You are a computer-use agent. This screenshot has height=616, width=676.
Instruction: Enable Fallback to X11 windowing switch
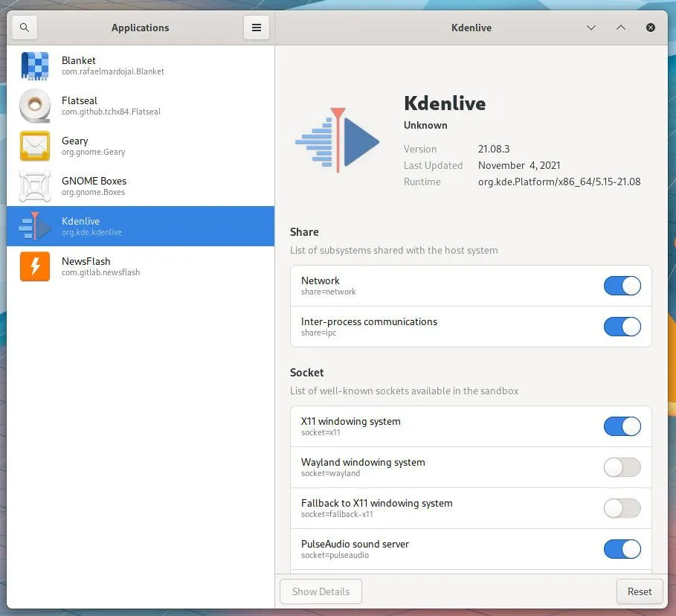tap(622, 509)
